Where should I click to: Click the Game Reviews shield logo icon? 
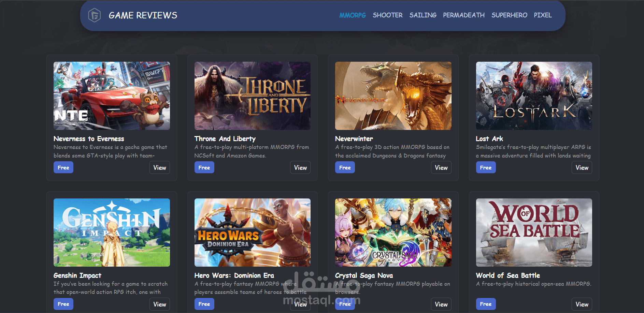94,15
